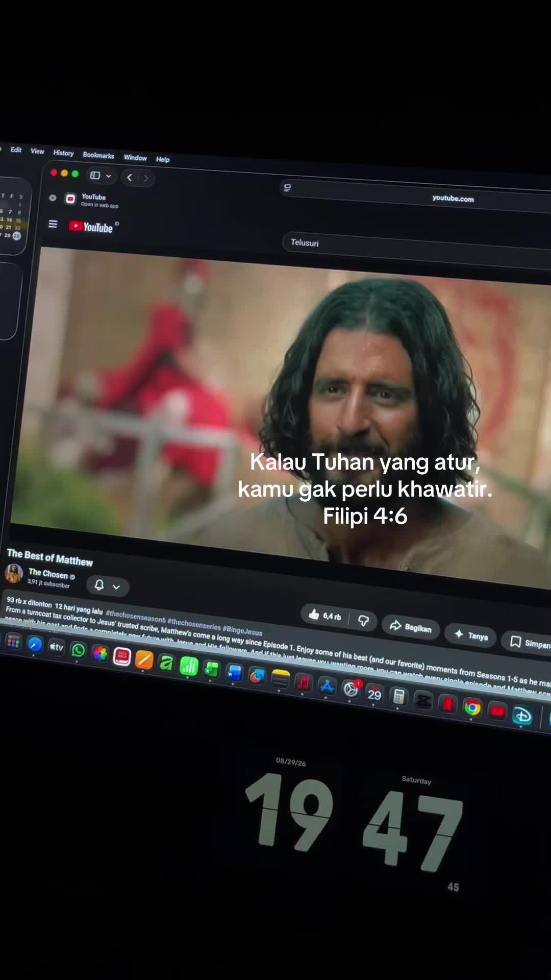The image size is (551, 980).
Task: Open the Bookmarks menu
Action: click(98, 155)
